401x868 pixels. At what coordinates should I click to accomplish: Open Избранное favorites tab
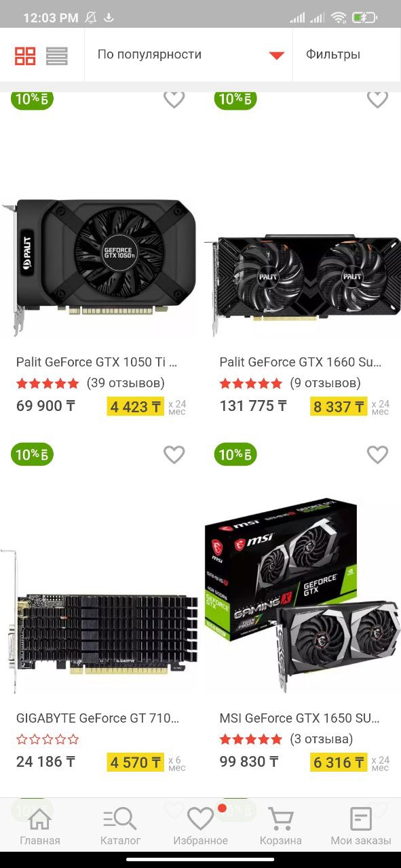coord(201,826)
